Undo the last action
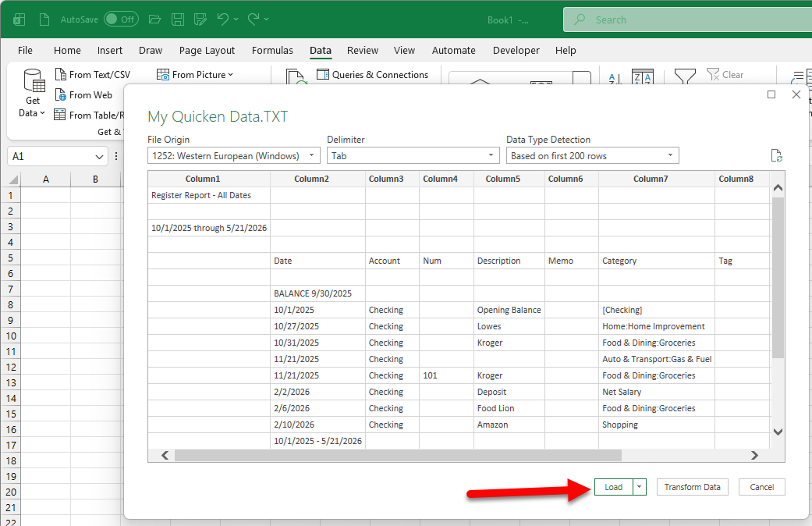The width and height of the screenshot is (812, 526). tap(223, 20)
